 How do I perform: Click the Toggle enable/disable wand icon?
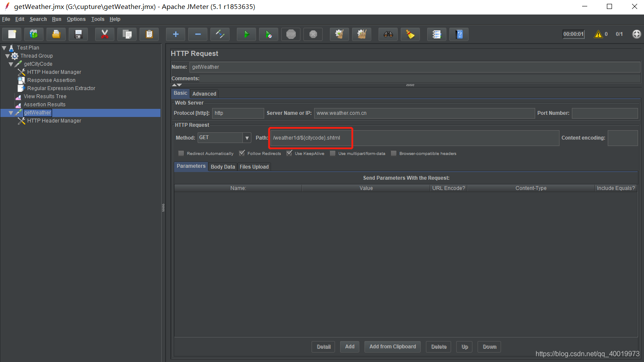pos(220,34)
